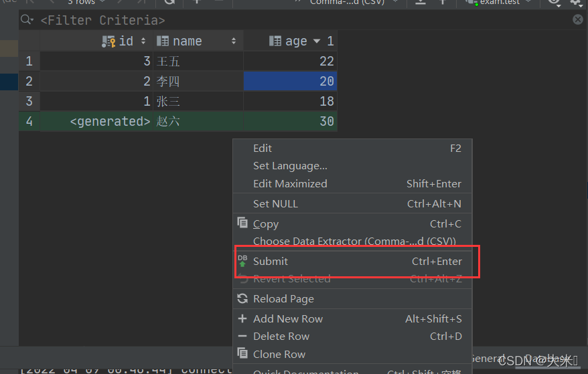Click Submit with the DB upload icon
Viewport: 588px width, 374px height.
pos(352,261)
